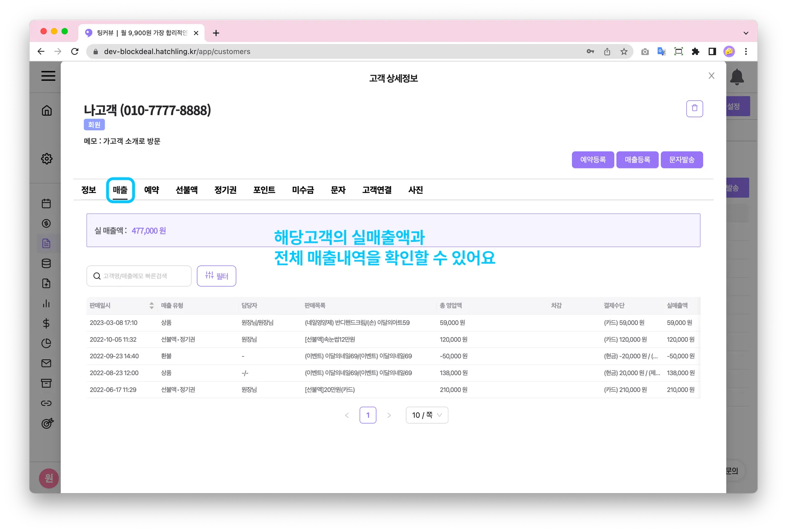Click the dollar sign sidebar icon
This screenshot has height=532, width=787.
[x=46, y=323]
